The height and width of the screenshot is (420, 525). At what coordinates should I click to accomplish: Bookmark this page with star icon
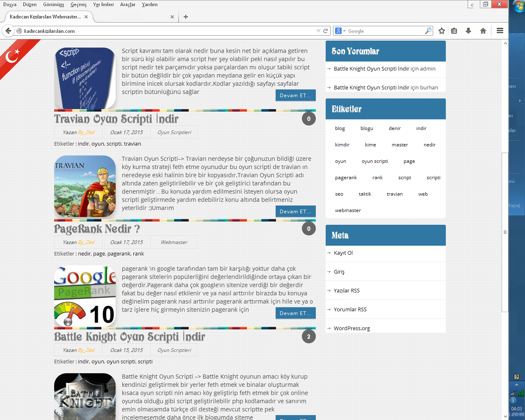coord(442,31)
